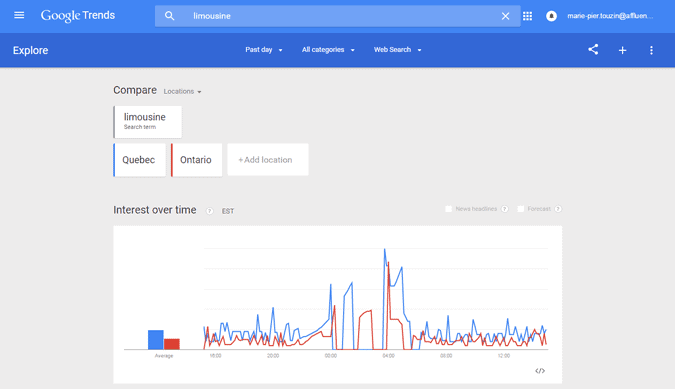
Task: Open the Locations compare dropdown
Action: point(182,91)
